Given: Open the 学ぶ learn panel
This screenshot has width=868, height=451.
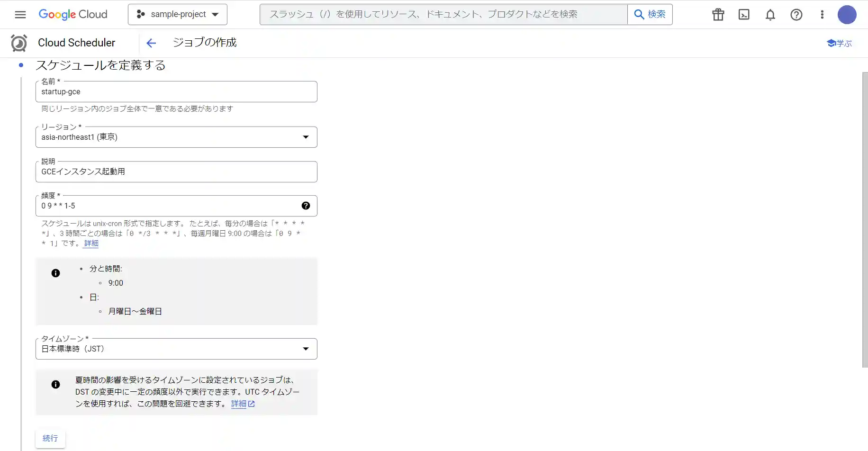Looking at the screenshot, I should coord(839,43).
